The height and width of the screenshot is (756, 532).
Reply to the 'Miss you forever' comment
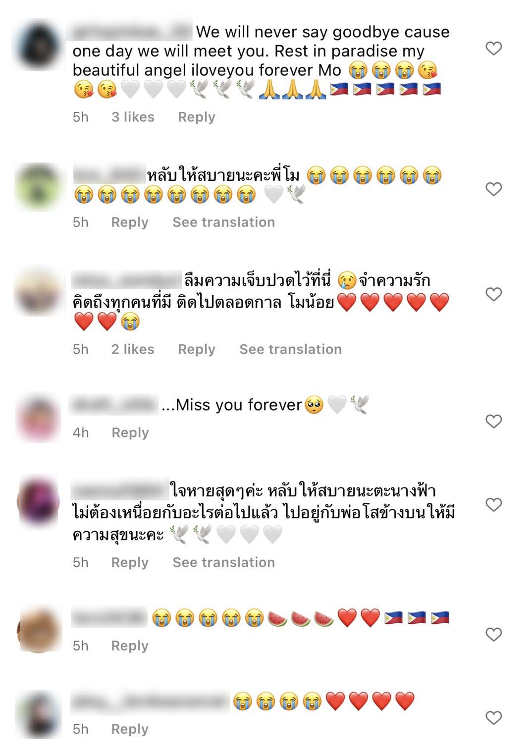[x=130, y=433]
